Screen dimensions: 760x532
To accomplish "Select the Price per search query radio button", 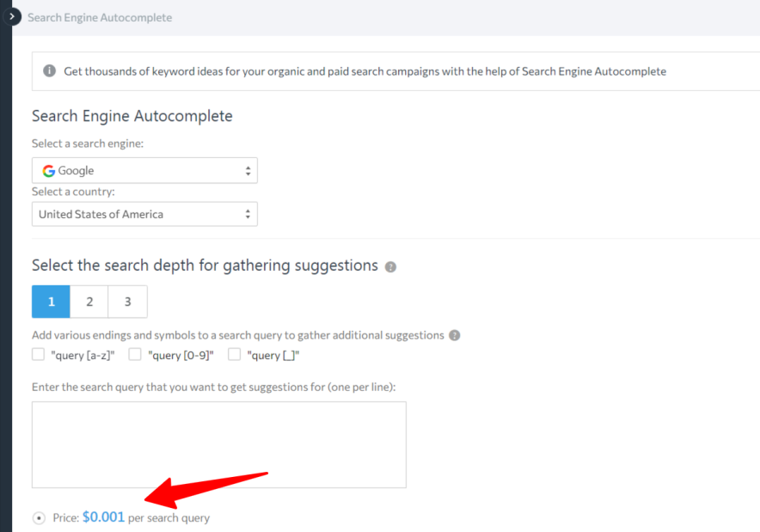I will point(39,517).
